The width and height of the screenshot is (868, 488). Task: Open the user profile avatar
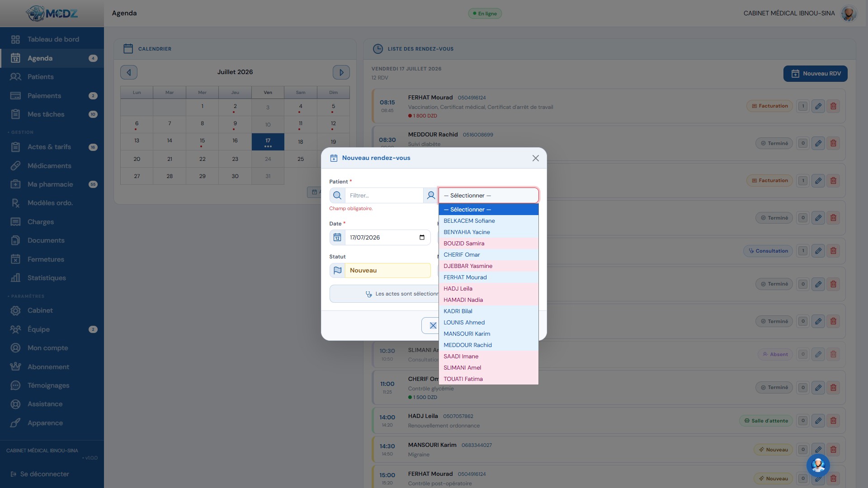[x=849, y=14]
